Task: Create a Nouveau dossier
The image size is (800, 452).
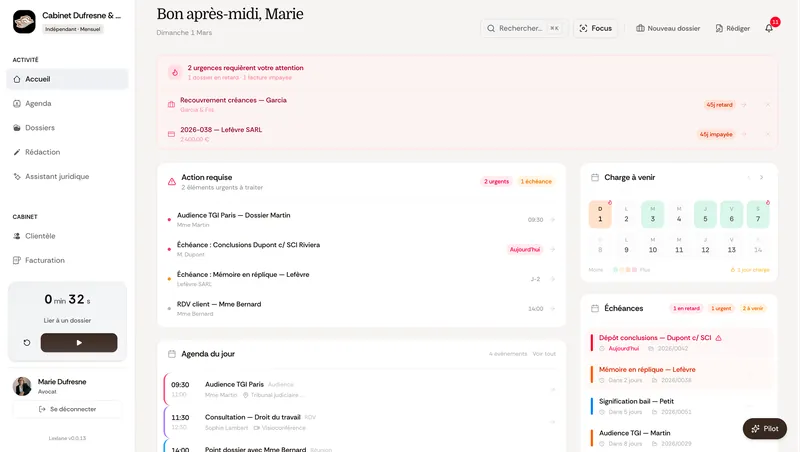Action: tap(668, 28)
